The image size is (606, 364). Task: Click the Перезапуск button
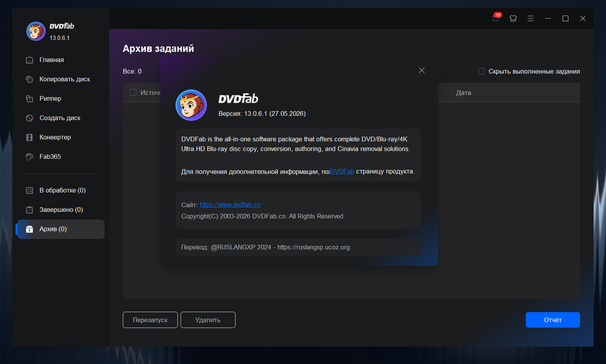(x=150, y=320)
